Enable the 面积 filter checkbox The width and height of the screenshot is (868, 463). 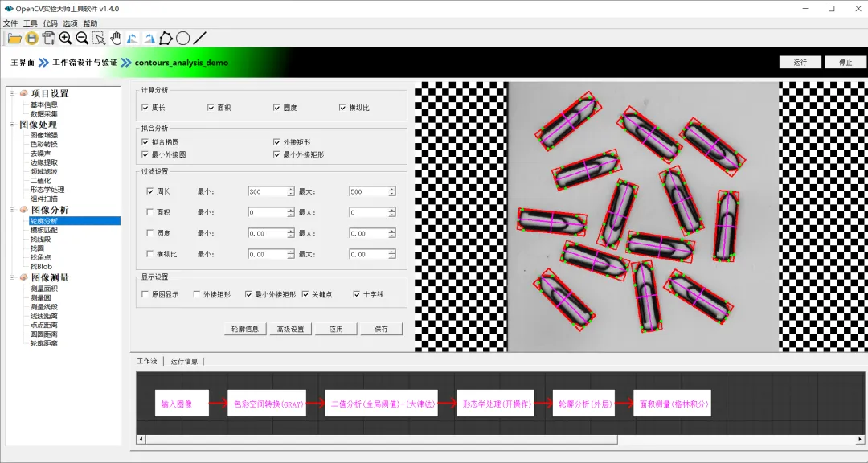150,212
